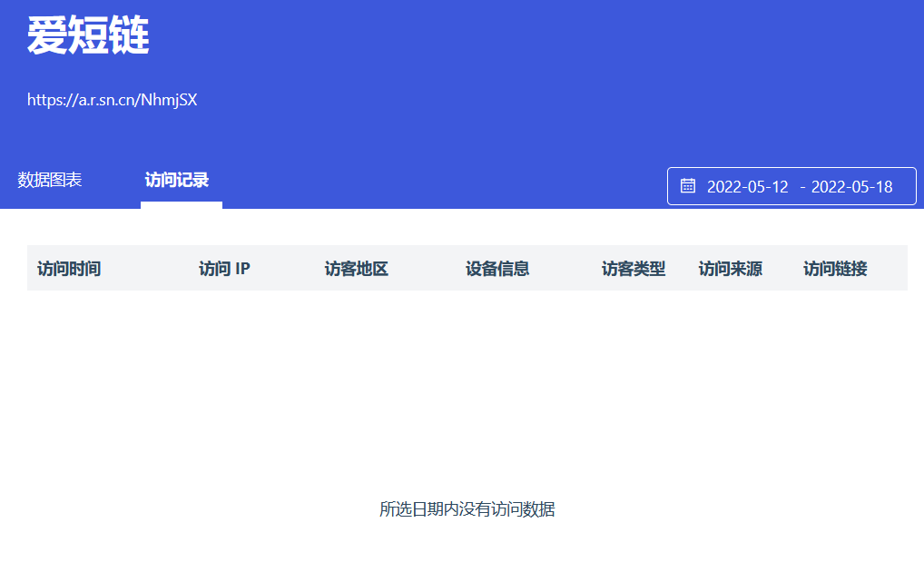
Task: Click the 访客地区 column header
Action: click(357, 269)
